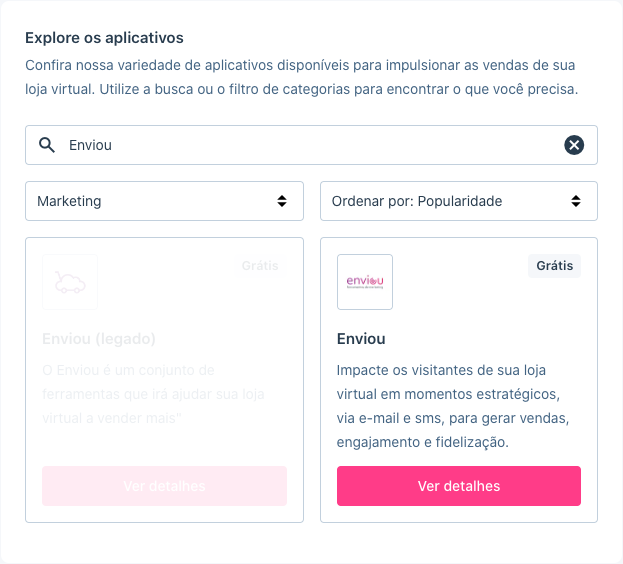The image size is (623, 564).
Task: Click the Grátis badge on Enviou card
Action: tap(554, 266)
